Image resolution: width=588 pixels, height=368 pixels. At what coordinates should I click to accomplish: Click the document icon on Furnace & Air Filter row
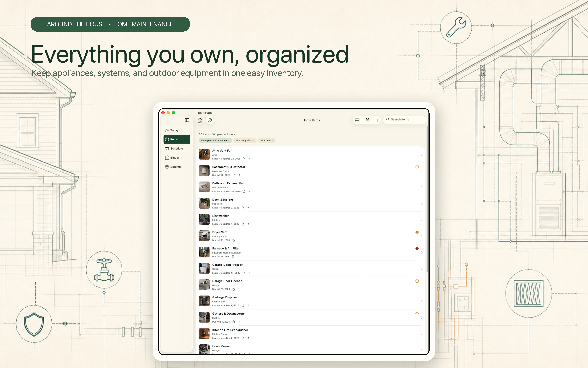pyautogui.click(x=233, y=257)
